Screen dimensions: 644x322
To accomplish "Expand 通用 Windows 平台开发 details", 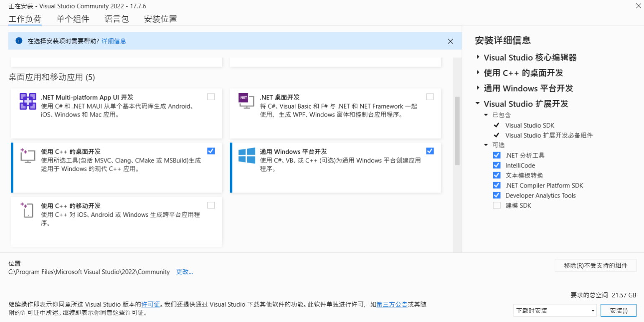I will click(478, 88).
